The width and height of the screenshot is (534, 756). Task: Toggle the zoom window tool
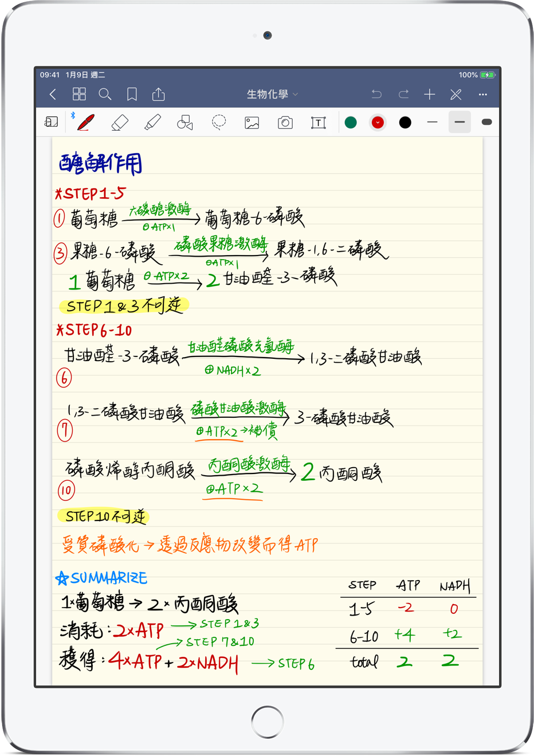coord(52,122)
